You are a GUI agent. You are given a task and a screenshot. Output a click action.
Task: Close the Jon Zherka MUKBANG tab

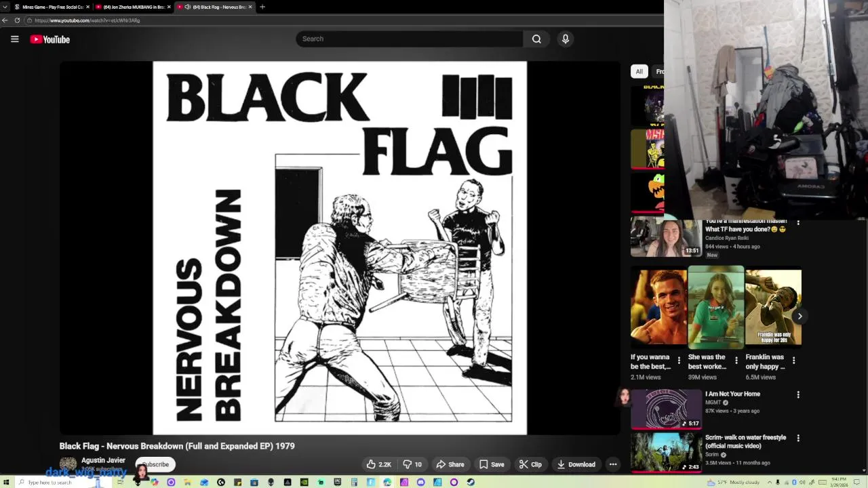point(169,7)
